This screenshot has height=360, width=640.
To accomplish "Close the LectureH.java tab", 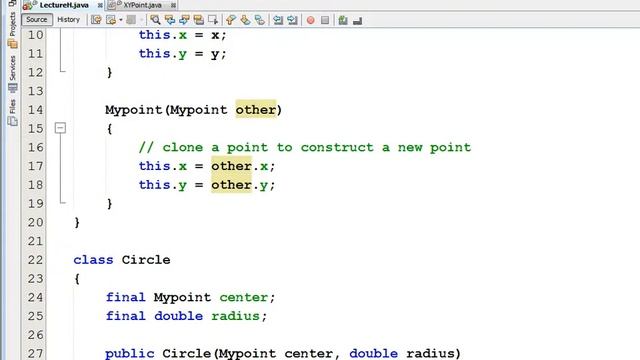I will (x=100, y=6).
